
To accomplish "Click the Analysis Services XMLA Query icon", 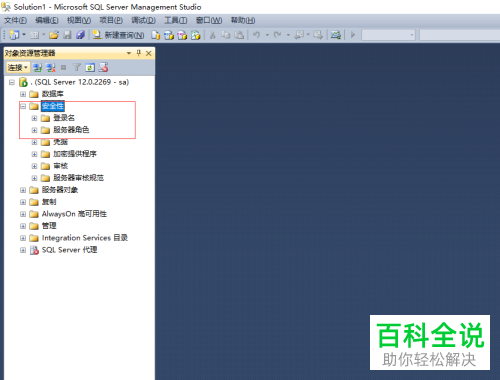I will click(196, 35).
